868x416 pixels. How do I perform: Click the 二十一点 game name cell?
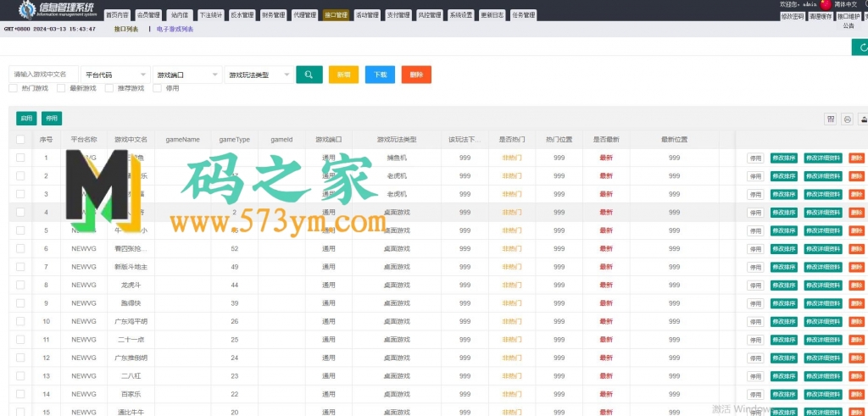click(131, 339)
